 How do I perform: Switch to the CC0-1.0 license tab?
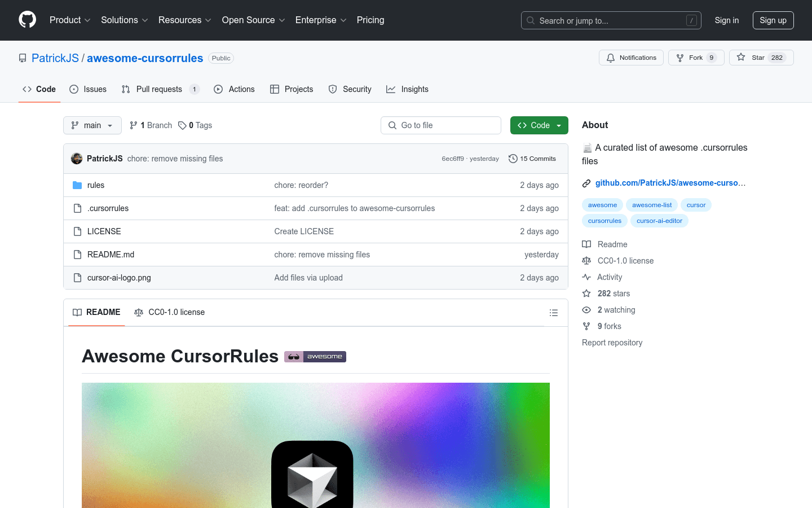169,312
